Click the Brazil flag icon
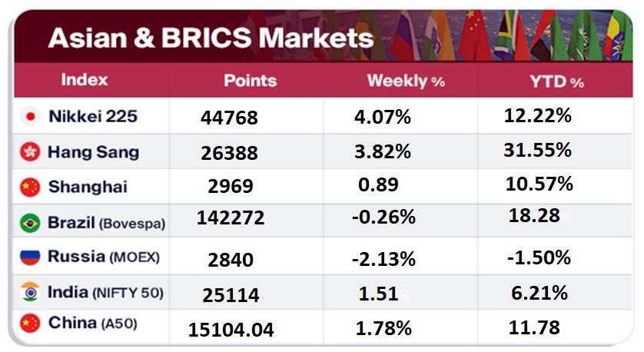 (x=31, y=223)
